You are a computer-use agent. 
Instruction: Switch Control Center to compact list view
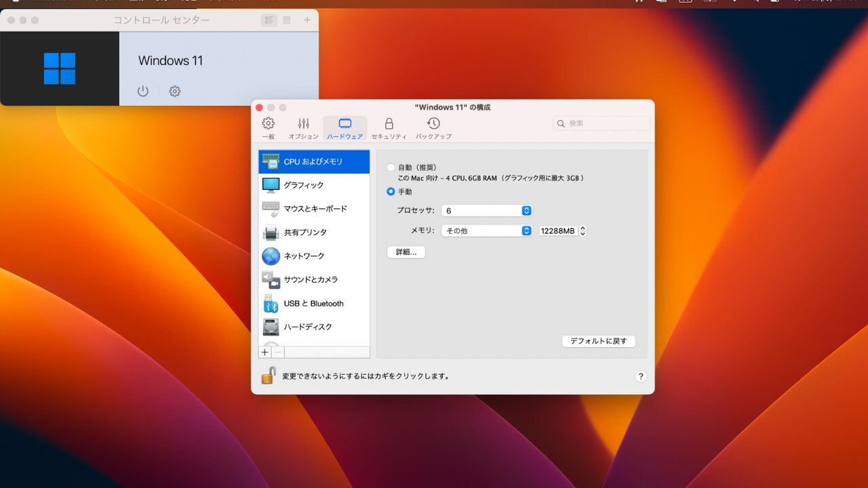(287, 20)
